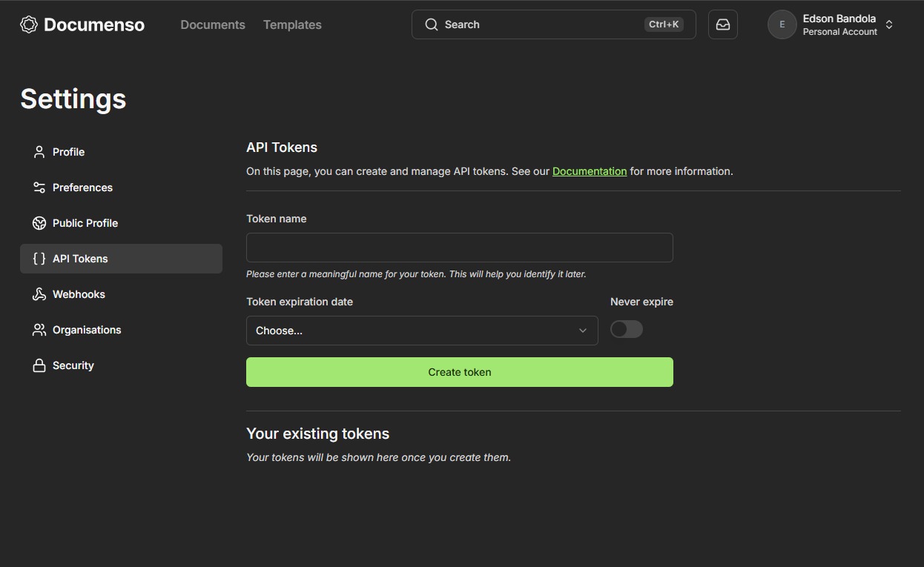Click the Documenso logo icon
The width and height of the screenshot is (924, 567).
[29, 24]
